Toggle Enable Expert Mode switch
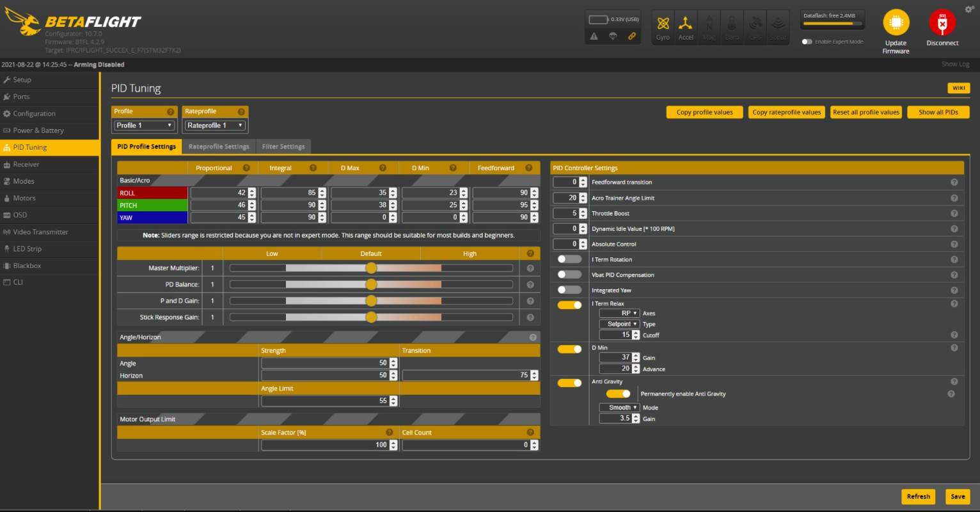The height and width of the screenshot is (512, 980). (807, 42)
